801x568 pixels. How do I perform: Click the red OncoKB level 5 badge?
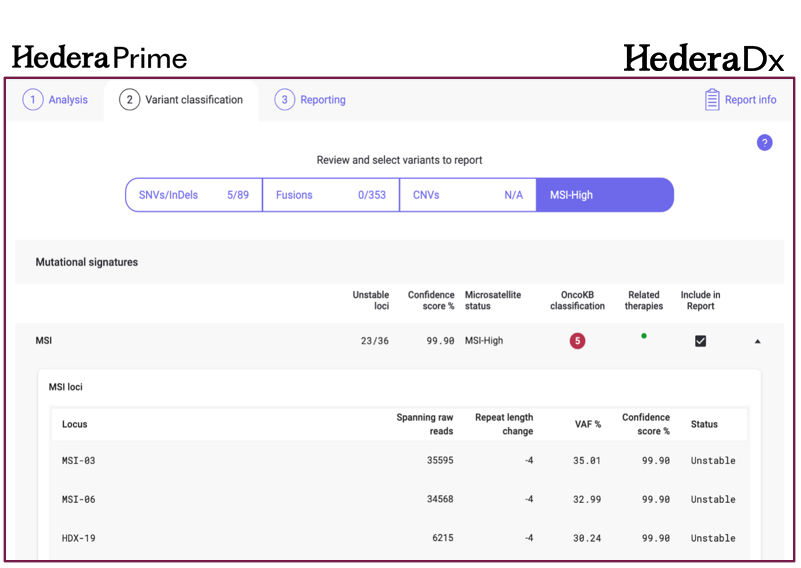tap(577, 341)
